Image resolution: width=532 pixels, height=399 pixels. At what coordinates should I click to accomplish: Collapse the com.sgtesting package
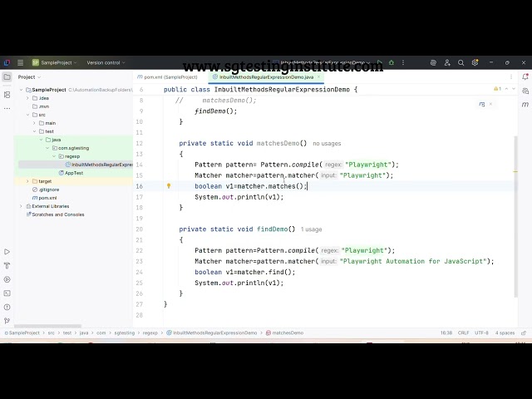click(47, 148)
